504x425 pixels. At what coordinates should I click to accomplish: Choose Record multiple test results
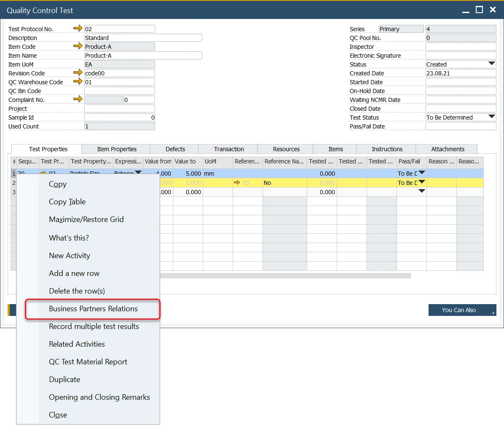pyautogui.click(x=94, y=326)
